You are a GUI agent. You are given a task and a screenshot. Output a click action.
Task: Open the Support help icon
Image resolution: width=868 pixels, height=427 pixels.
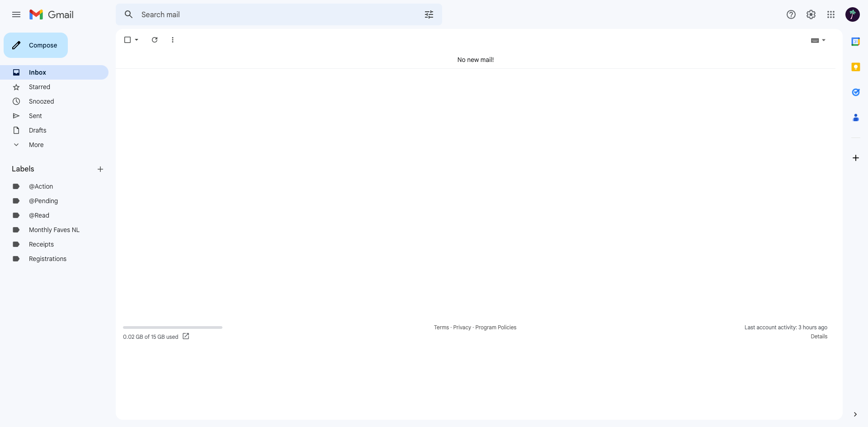click(x=791, y=14)
